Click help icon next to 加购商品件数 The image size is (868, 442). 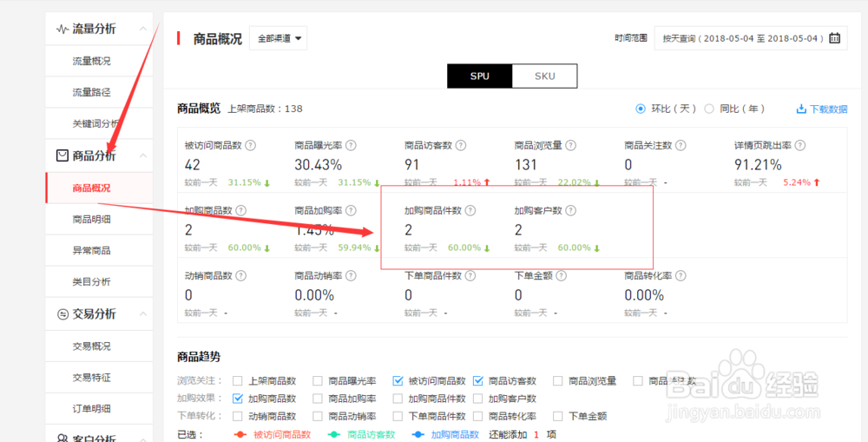[470, 210]
